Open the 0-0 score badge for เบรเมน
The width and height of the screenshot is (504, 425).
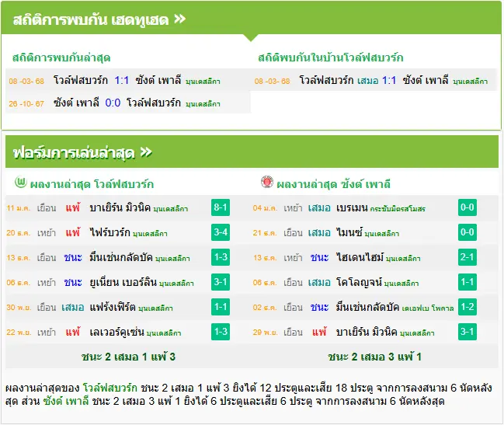click(468, 207)
